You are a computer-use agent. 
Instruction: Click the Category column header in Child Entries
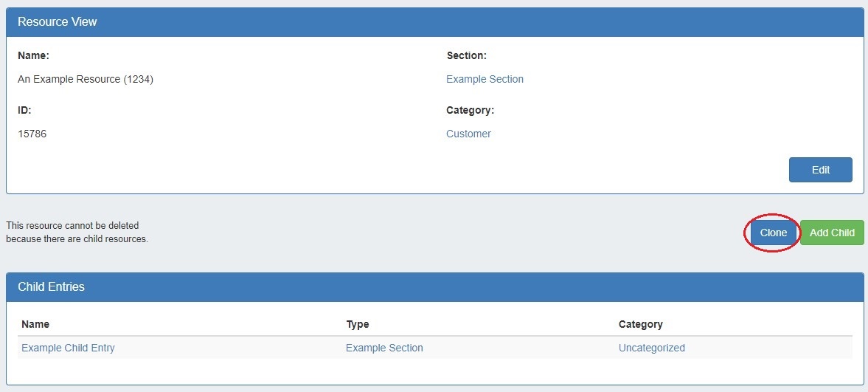[640, 324]
